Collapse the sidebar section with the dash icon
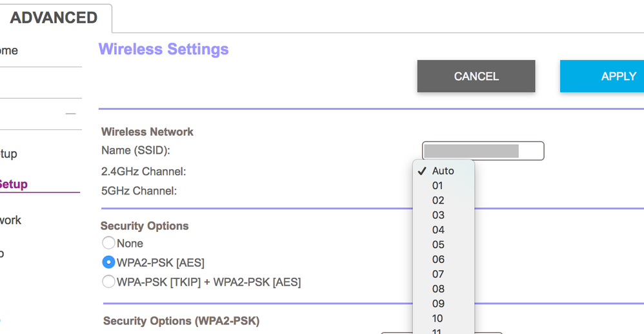The height and width of the screenshot is (334, 644). pos(70,114)
